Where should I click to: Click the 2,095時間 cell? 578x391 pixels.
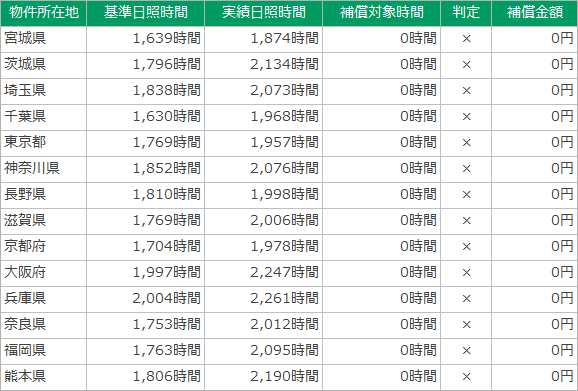(x=264, y=351)
